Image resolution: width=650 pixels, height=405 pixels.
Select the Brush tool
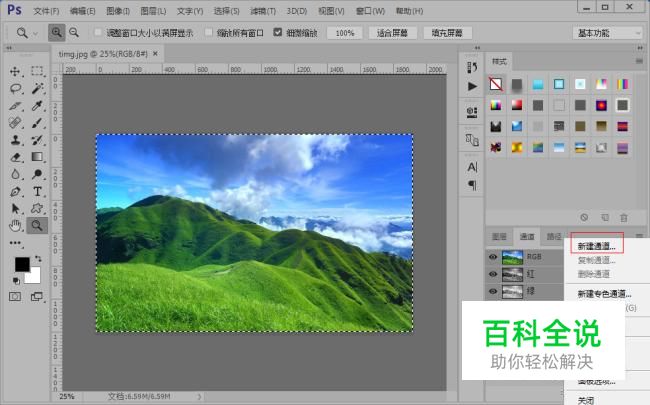(37, 123)
